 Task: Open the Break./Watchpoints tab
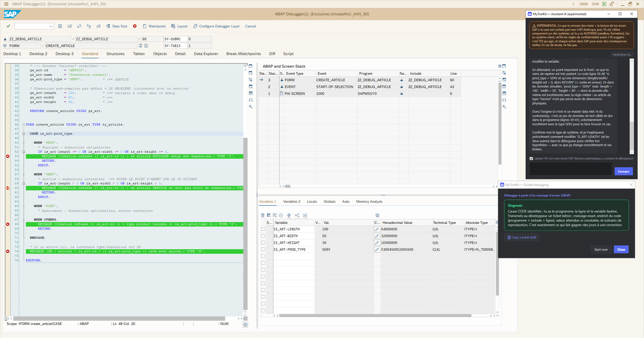(x=243, y=54)
